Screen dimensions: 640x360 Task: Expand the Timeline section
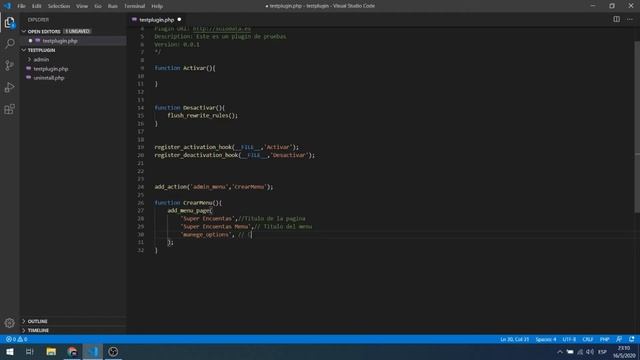(x=38, y=330)
